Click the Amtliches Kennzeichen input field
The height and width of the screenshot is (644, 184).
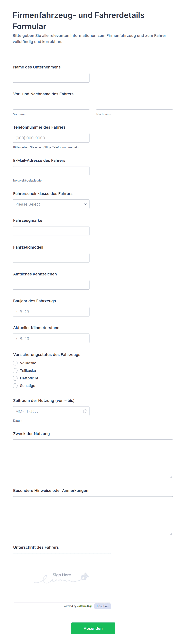(x=51, y=285)
